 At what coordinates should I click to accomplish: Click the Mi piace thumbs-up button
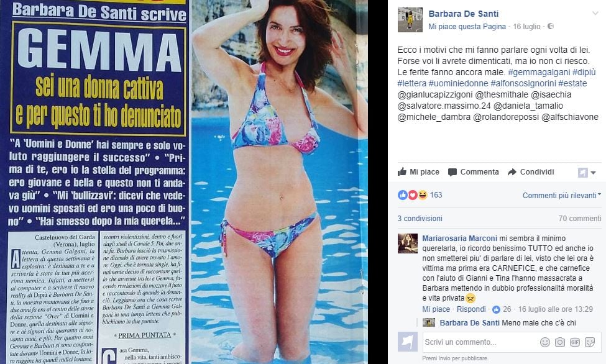[x=418, y=172]
